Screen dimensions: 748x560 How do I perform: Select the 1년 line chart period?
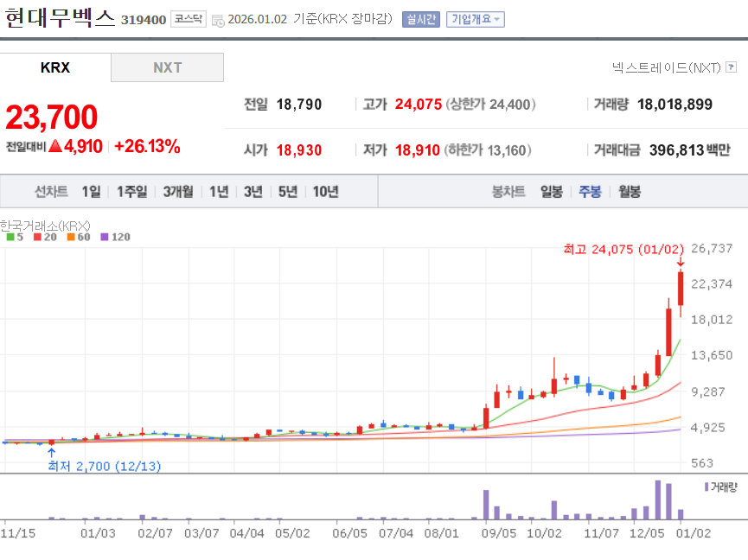coord(220,191)
